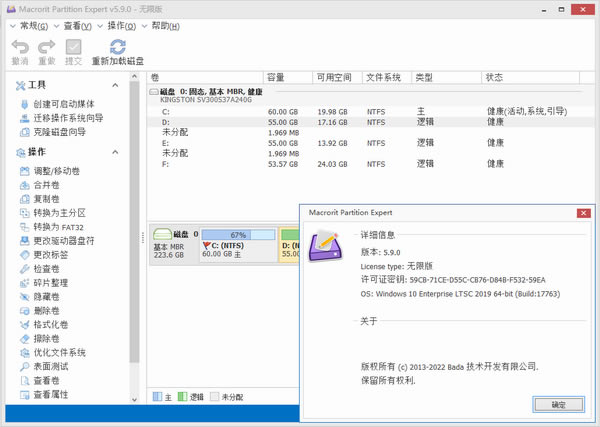This screenshot has height=427, width=600.
Task: Collapse the 磁盘 0 tree node
Action: pyautogui.click(x=153, y=92)
